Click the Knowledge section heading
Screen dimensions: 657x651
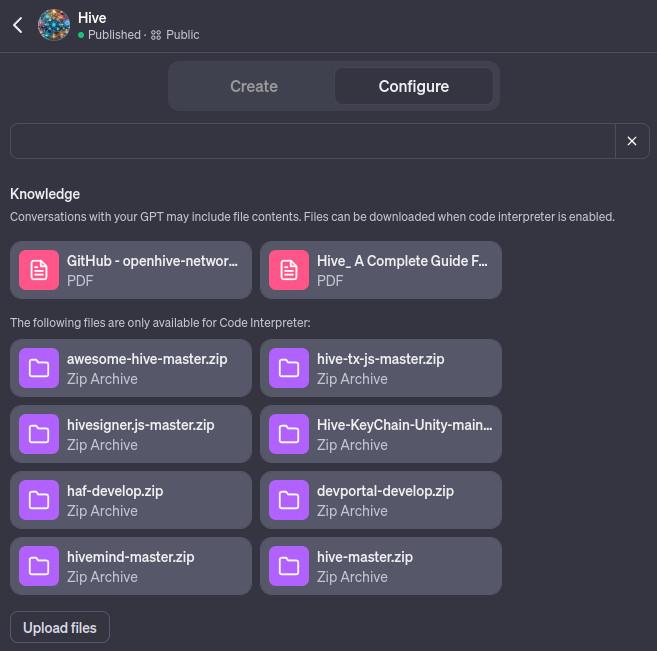(x=45, y=194)
